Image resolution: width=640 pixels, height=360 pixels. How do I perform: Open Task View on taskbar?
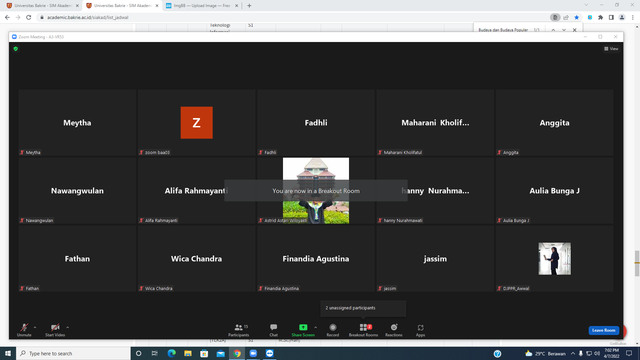click(154, 353)
